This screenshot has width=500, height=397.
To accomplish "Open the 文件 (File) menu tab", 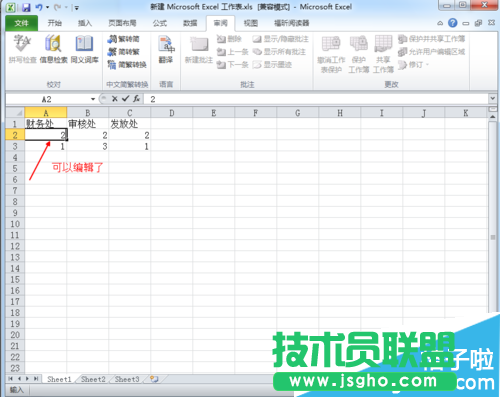I will click(x=21, y=23).
